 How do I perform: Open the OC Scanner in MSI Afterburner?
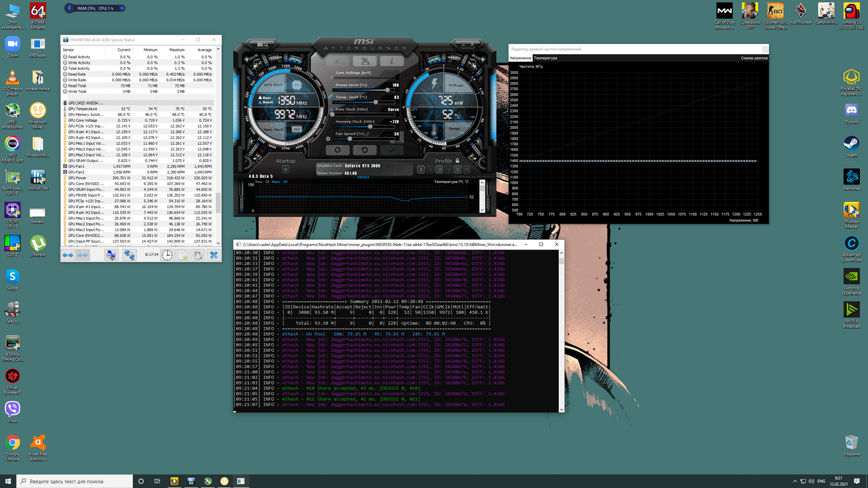[262, 45]
